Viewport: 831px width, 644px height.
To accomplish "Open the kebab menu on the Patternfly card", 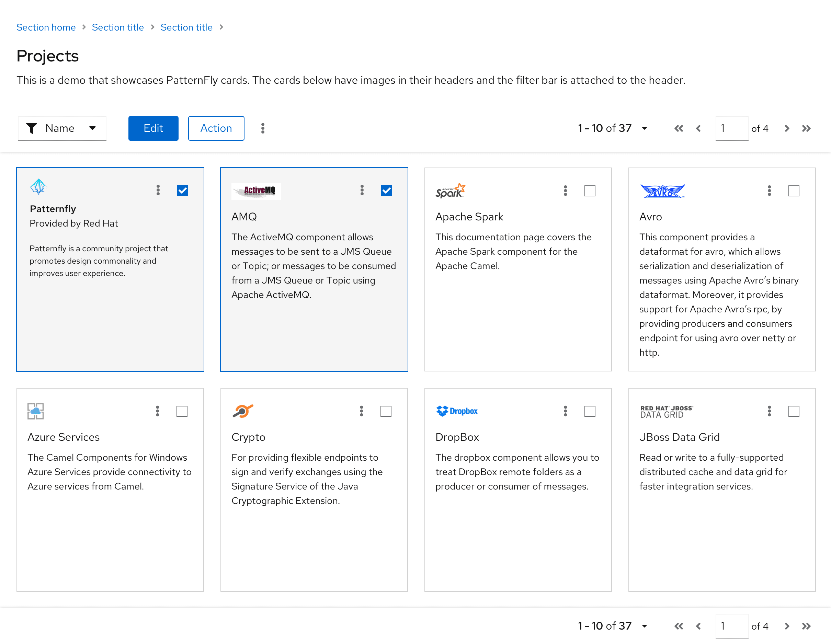I will tap(158, 190).
